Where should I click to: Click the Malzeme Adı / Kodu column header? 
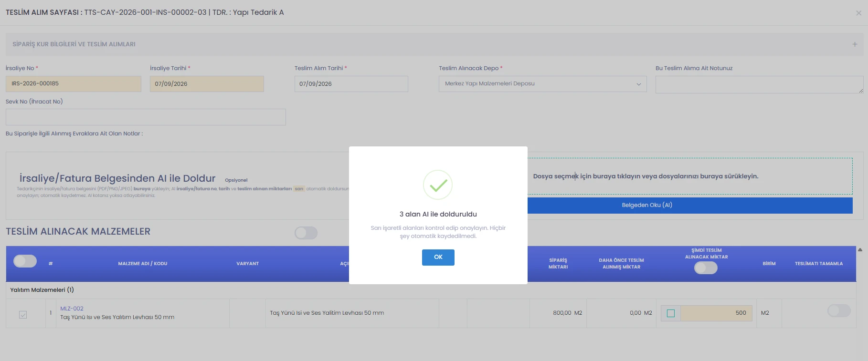tap(143, 264)
